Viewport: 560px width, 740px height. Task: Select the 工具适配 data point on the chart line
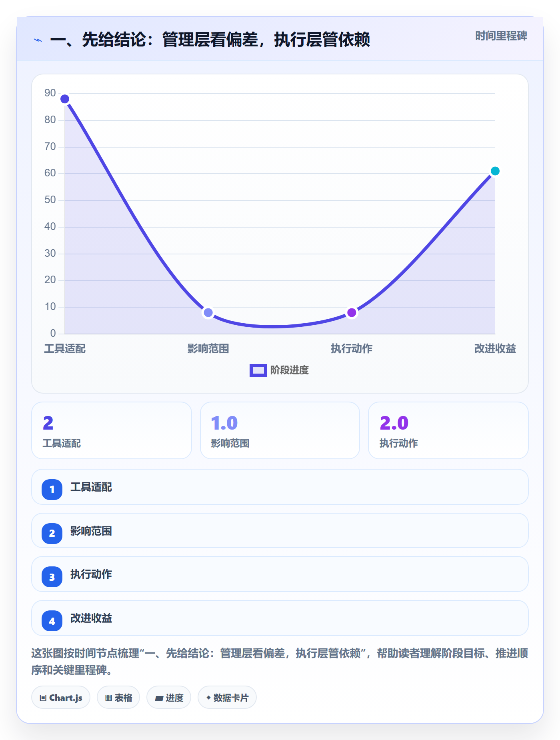point(65,99)
